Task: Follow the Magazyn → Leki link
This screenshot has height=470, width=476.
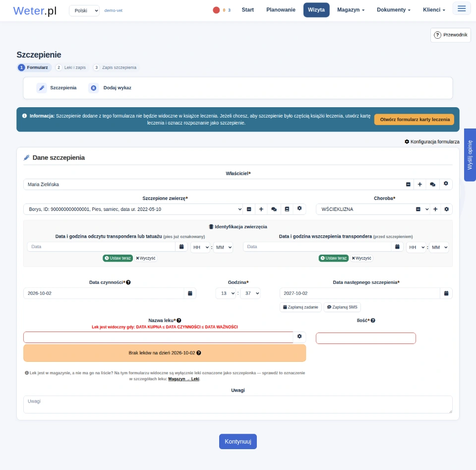Action: 183,379
